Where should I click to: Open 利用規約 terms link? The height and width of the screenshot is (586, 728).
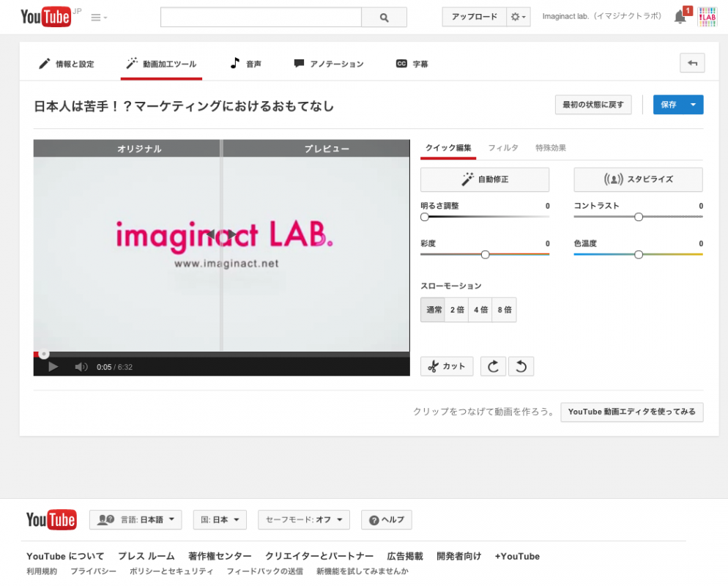42,571
